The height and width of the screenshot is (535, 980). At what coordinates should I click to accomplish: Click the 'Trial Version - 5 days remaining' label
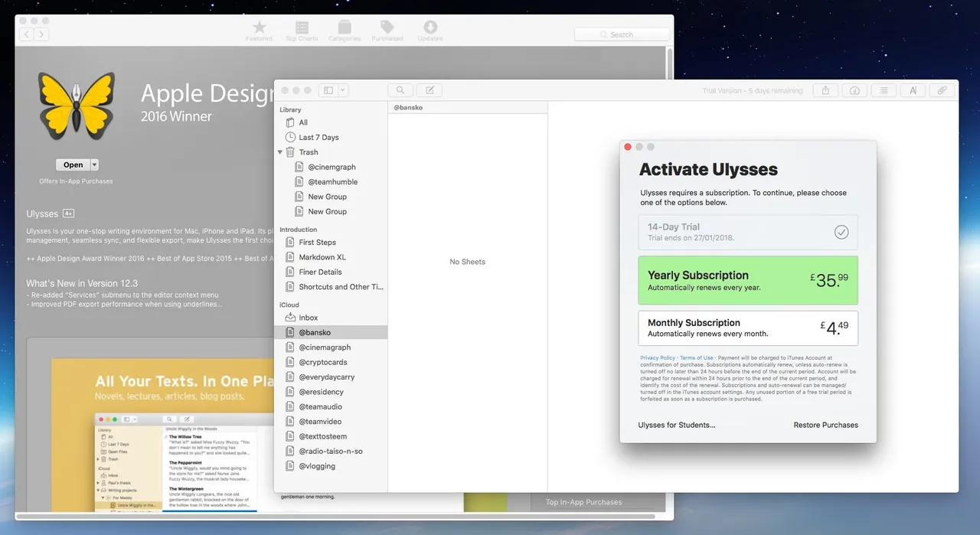point(753,90)
